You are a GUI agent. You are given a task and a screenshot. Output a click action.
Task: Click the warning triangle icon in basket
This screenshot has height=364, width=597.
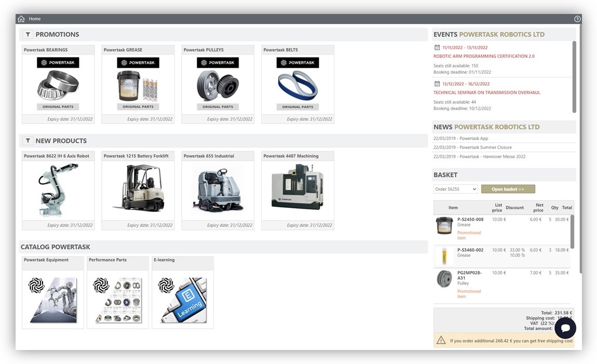[x=441, y=341]
